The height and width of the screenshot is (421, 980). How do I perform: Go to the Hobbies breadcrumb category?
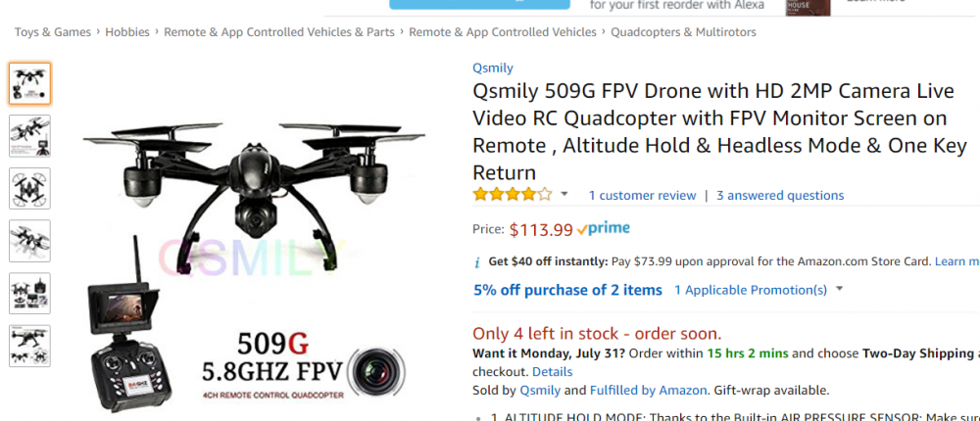coord(127,32)
